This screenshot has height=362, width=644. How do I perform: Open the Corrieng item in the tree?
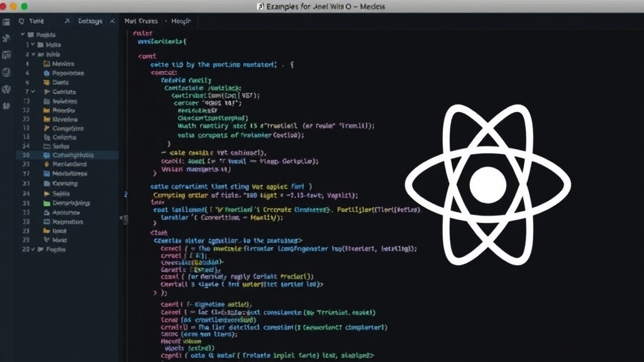(65, 184)
